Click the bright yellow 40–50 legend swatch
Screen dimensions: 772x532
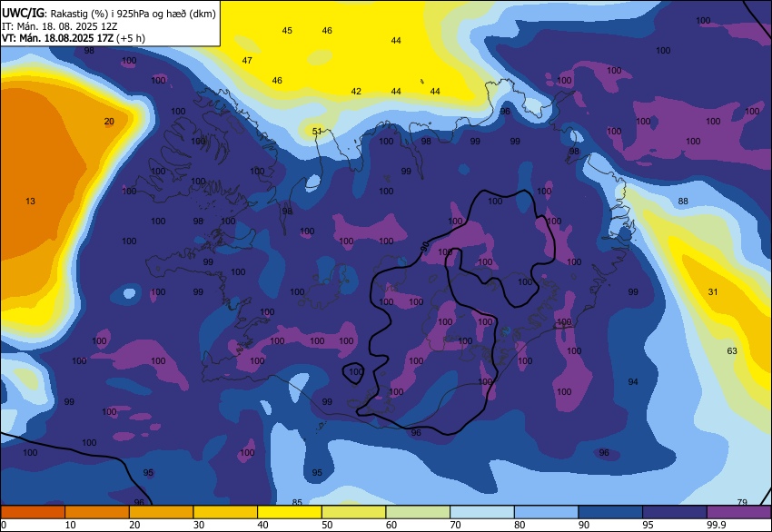290,512
